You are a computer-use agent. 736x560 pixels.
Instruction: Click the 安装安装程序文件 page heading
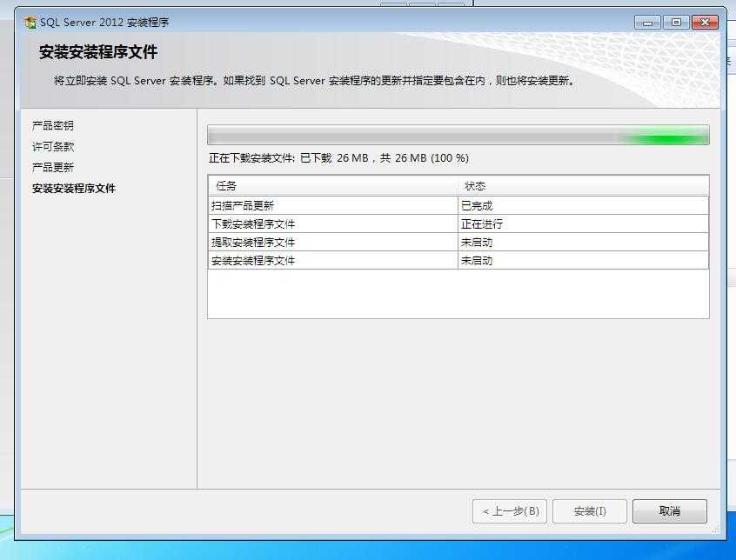[98, 52]
